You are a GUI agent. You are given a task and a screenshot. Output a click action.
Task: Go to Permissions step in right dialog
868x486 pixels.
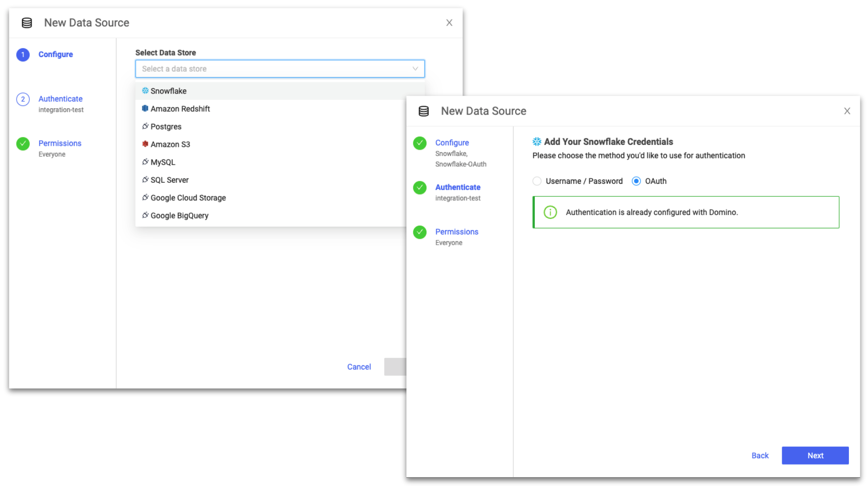(x=456, y=232)
